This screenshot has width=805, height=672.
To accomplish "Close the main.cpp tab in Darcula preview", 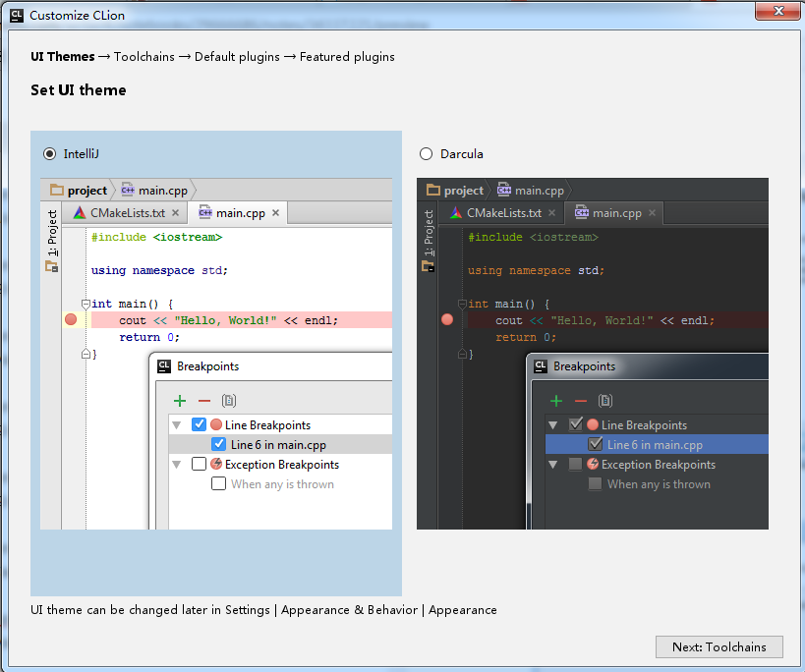I will coord(652,212).
